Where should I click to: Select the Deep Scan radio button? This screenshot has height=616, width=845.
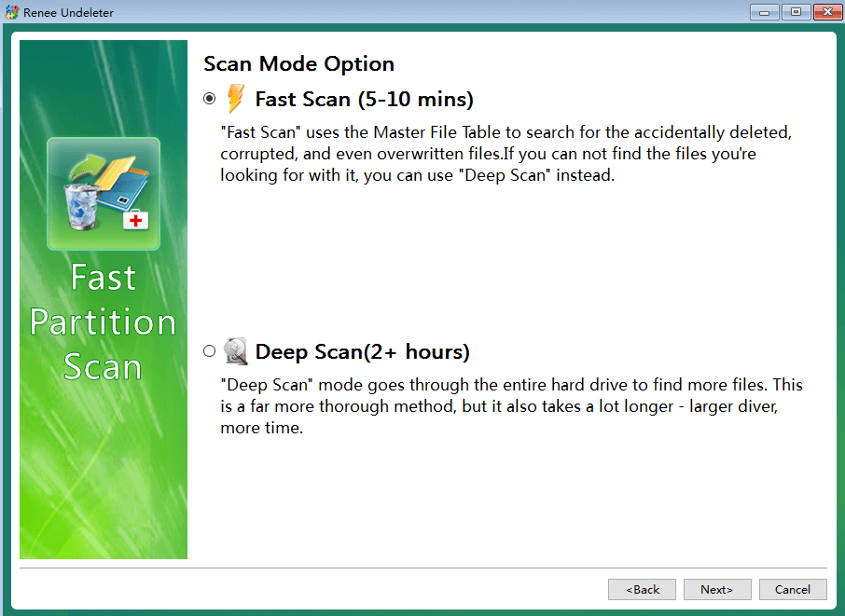(210, 351)
